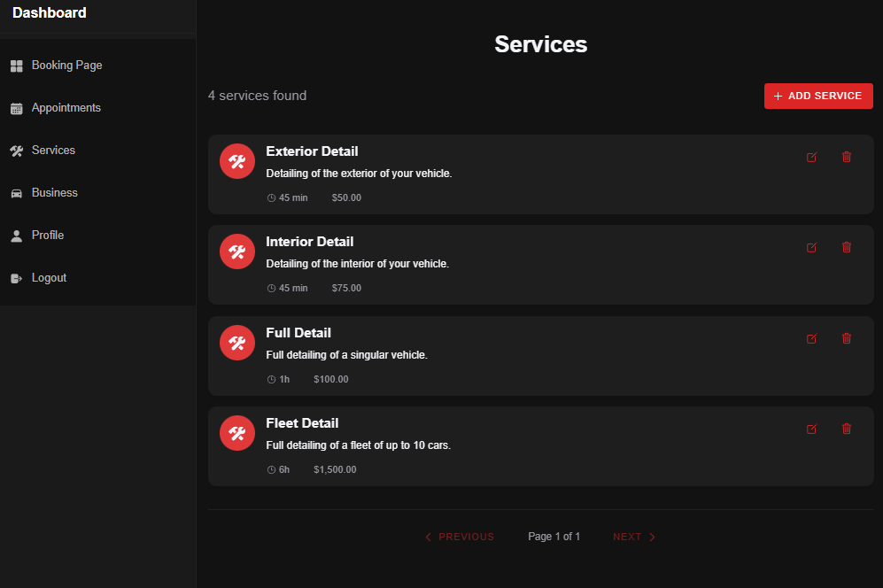Screen dimensions: 883x588
Task: Click the Logout exit icon
Action: [16, 277]
